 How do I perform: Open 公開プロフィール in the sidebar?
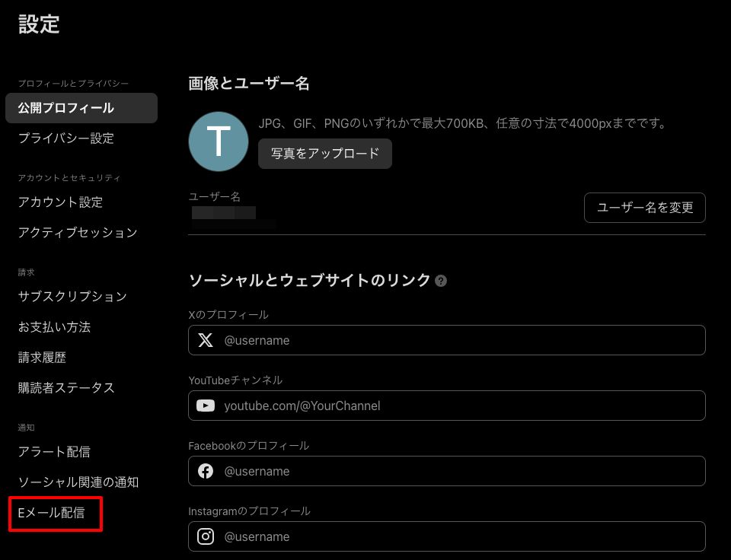[66, 108]
